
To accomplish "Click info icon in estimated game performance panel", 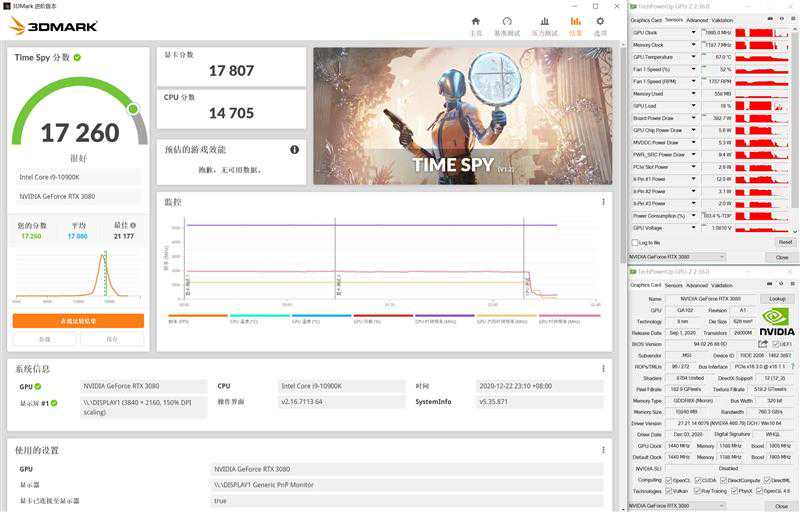I will 294,150.
